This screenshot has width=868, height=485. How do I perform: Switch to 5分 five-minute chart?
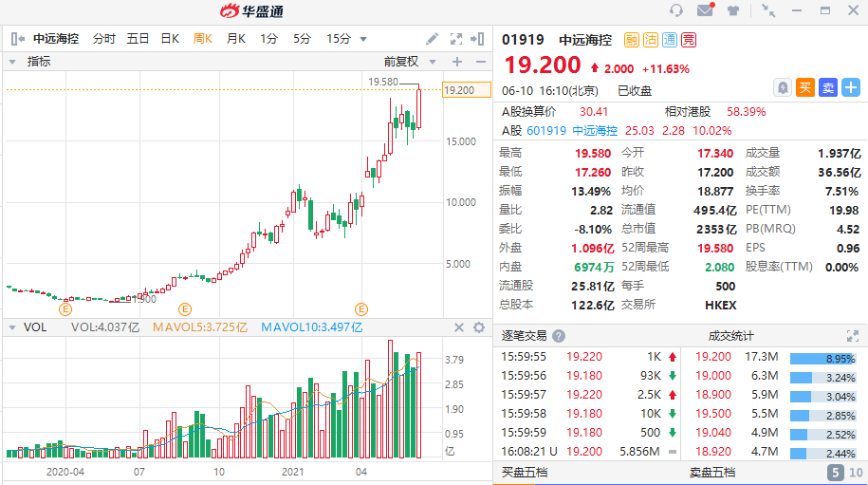point(302,39)
